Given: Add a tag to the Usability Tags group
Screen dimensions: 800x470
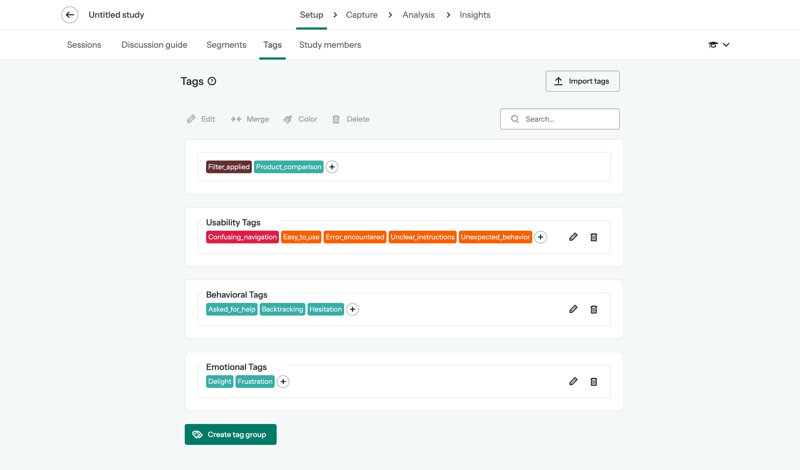Looking at the screenshot, I should click(x=540, y=237).
